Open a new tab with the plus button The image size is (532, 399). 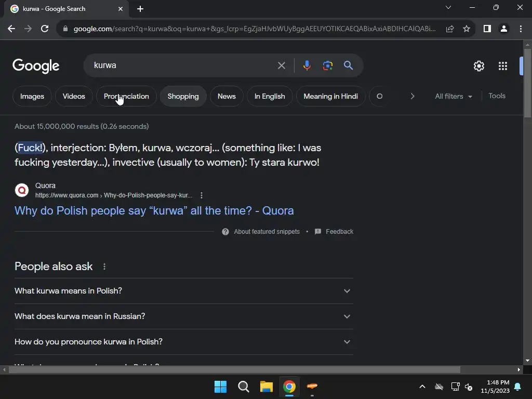(x=140, y=9)
